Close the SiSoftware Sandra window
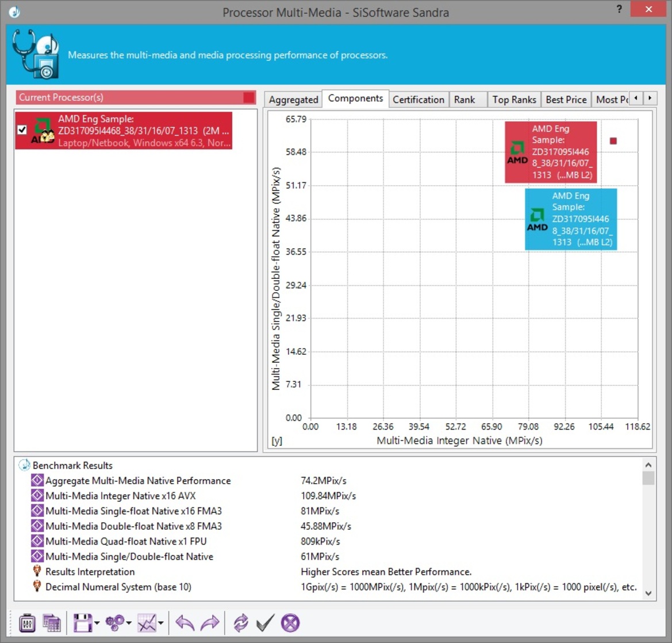The height and width of the screenshot is (643, 672). [x=649, y=9]
